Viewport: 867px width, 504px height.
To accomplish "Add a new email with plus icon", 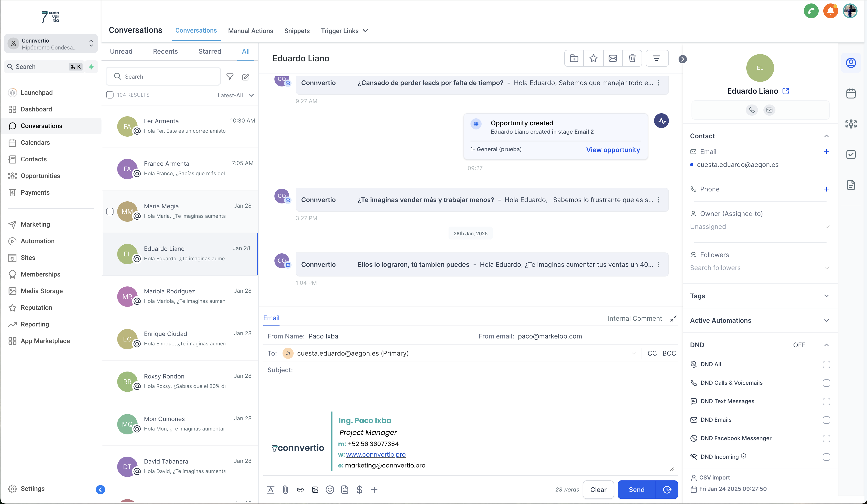I will pos(826,152).
